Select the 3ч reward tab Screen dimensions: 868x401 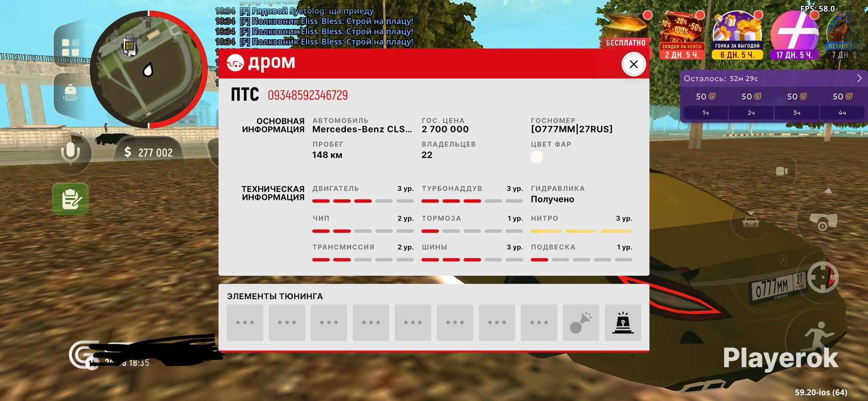797,113
